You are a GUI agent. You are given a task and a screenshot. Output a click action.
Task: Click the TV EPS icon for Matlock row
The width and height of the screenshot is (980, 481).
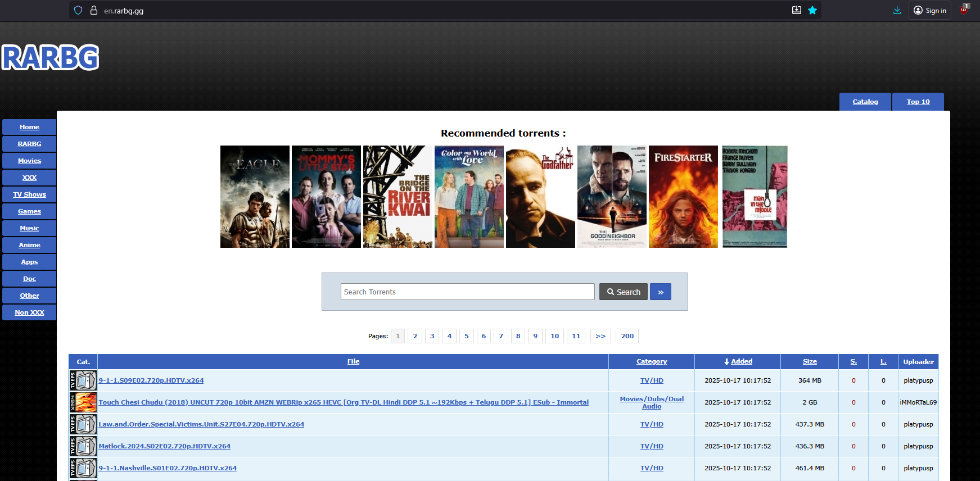click(x=83, y=446)
